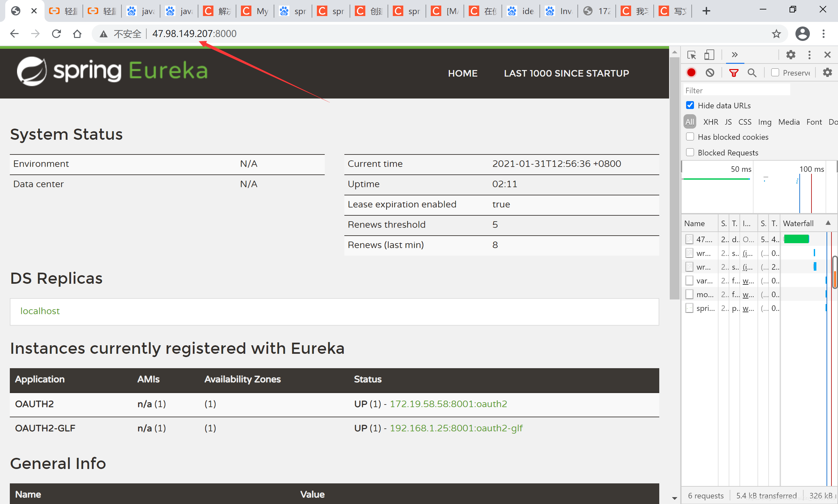
Task: Toggle the device toolbar icon
Action: coord(709,55)
